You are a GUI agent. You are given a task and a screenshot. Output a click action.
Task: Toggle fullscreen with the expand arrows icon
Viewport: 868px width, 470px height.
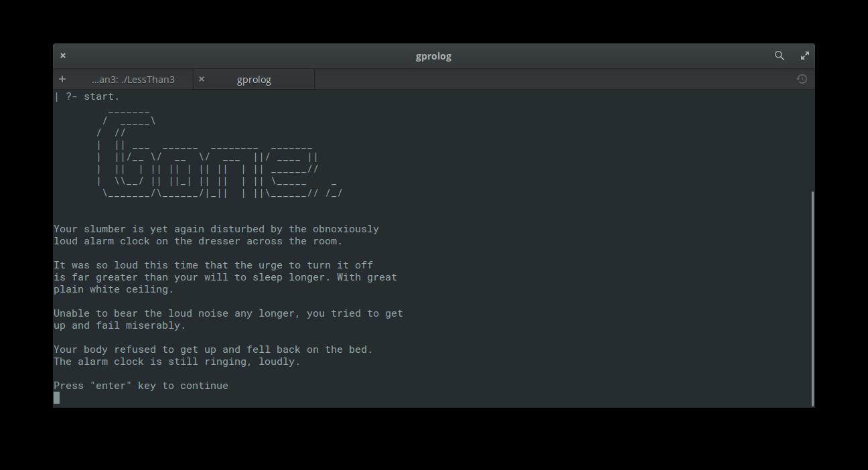804,56
